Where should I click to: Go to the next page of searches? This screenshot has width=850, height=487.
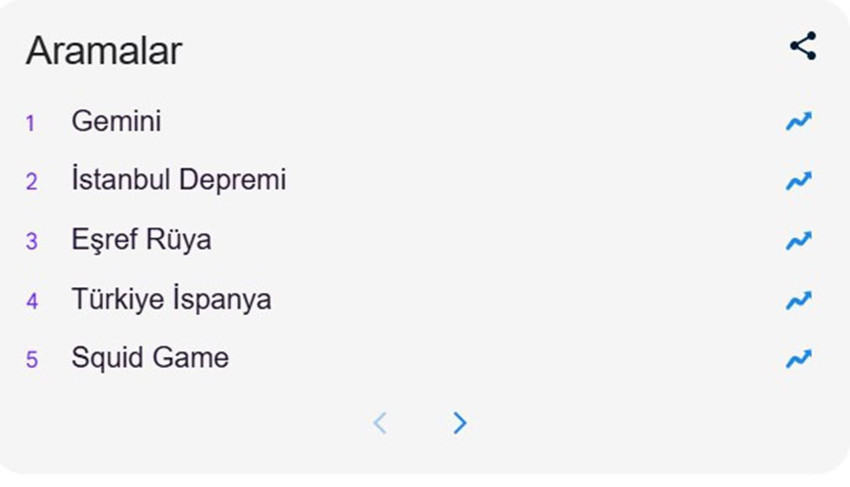coord(459,423)
